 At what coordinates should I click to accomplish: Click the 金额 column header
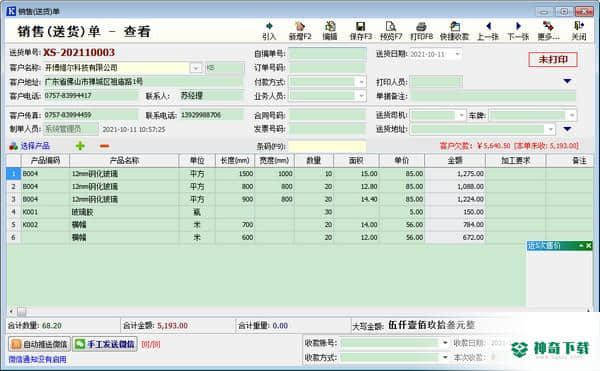(455, 161)
